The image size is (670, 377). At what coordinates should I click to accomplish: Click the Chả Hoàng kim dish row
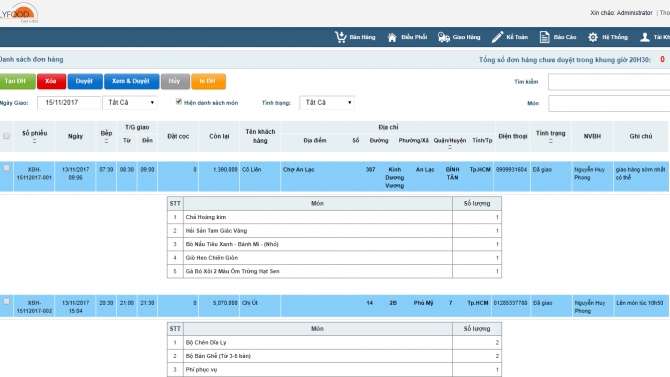pyautogui.click(x=334, y=217)
